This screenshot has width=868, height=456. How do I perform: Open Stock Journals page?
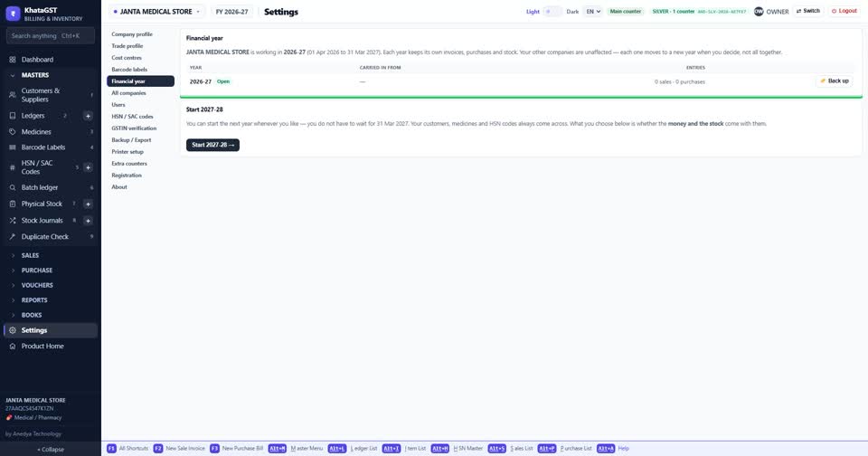click(x=42, y=221)
